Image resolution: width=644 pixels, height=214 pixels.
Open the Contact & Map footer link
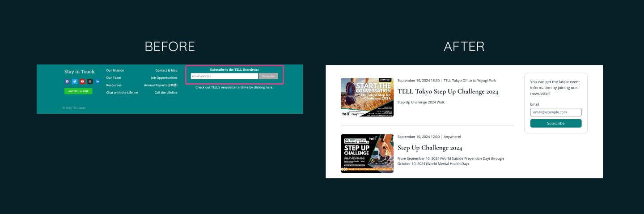pyautogui.click(x=166, y=70)
